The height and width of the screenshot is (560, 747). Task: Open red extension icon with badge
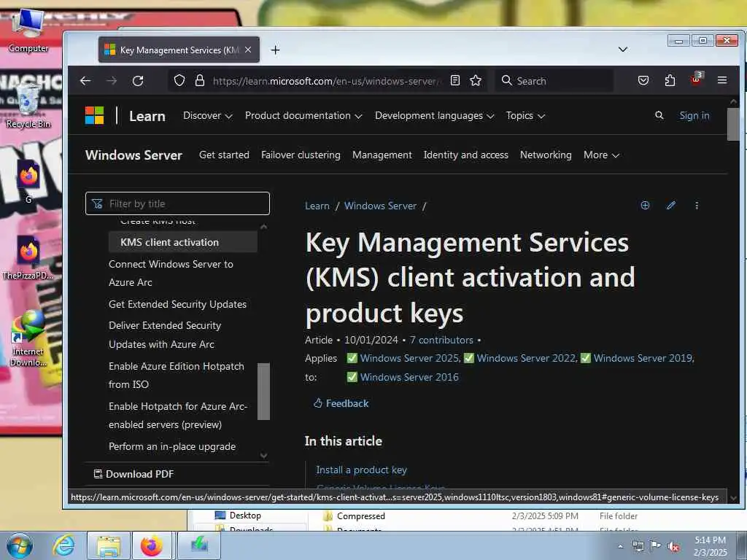click(697, 79)
